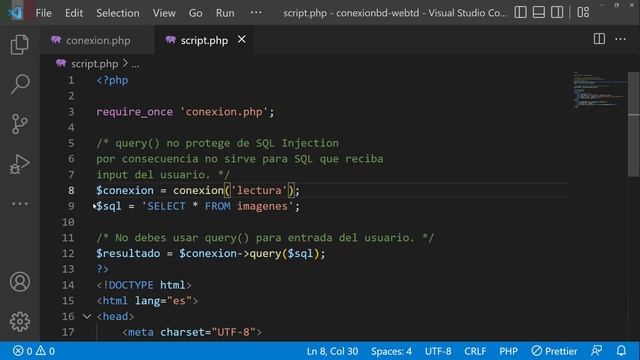Click the vertical editor scrollbar

(633, 124)
